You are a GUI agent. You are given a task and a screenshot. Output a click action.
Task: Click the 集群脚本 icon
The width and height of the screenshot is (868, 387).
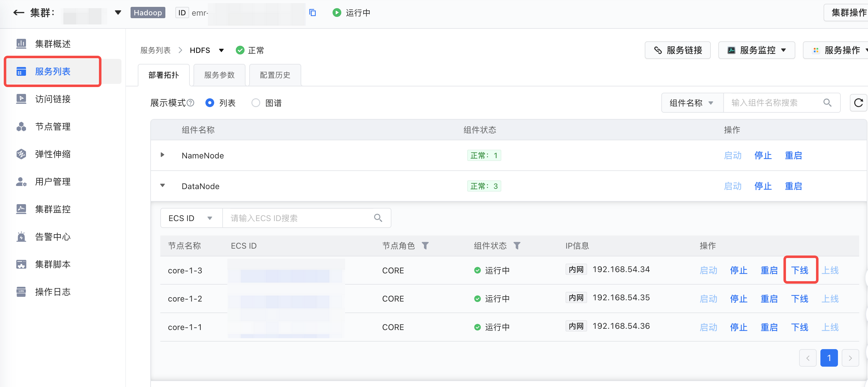point(21,264)
